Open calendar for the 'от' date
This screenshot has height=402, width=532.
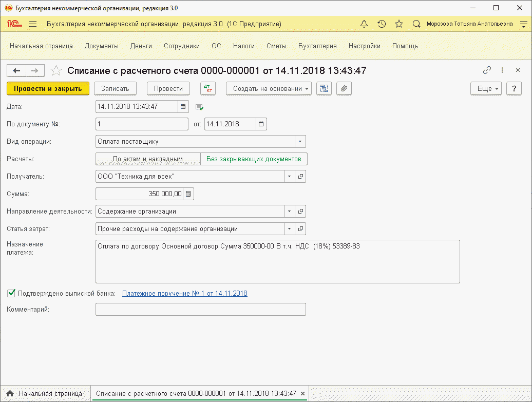point(261,124)
